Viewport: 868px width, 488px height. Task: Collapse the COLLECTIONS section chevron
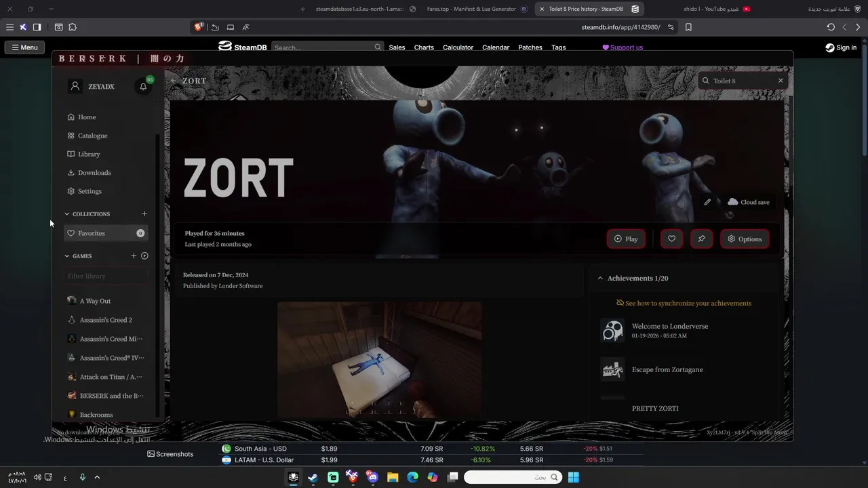67,214
